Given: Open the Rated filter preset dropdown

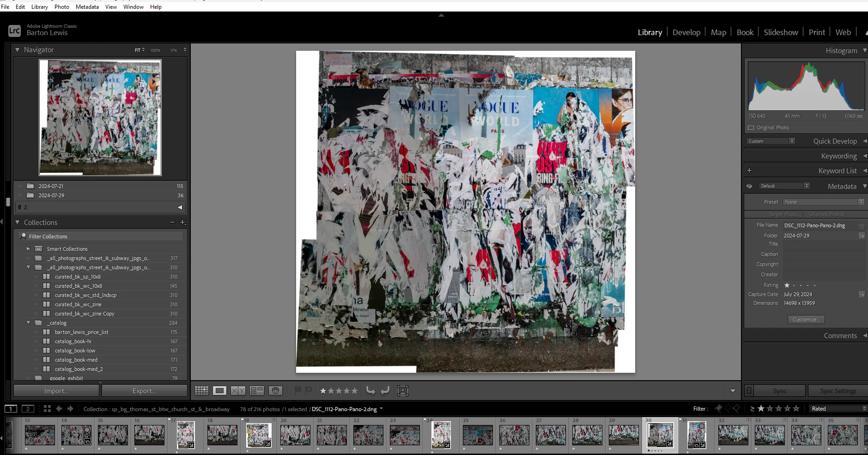Looking at the screenshot, I should (x=838, y=408).
